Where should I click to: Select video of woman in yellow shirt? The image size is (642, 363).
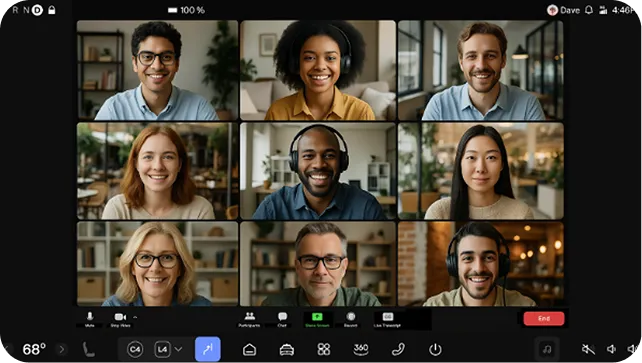click(318, 70)
